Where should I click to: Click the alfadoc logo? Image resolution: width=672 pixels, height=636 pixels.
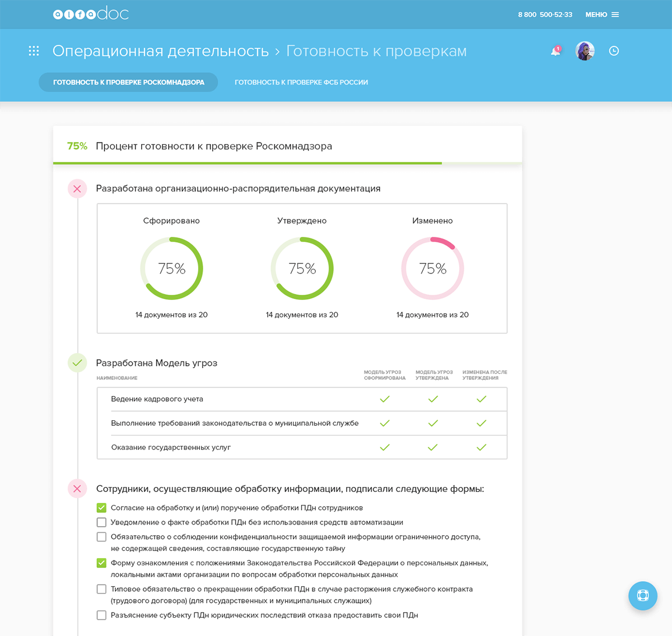tap(91, 14)
